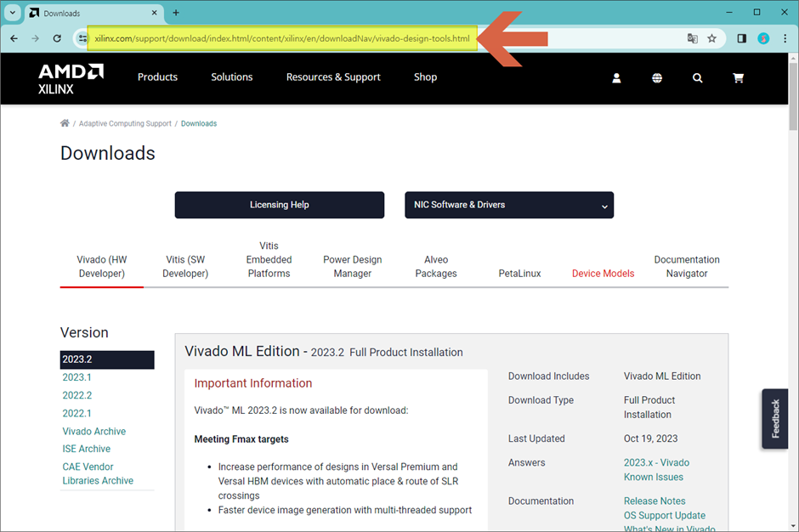This screenshot has width=799, height=532.
Task: Open the globe language selector
Action: (657, 78)
